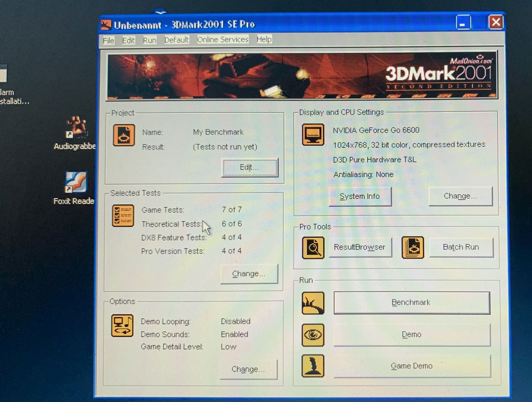Open the File menu
Screen dimensions: 532x402
108,40
